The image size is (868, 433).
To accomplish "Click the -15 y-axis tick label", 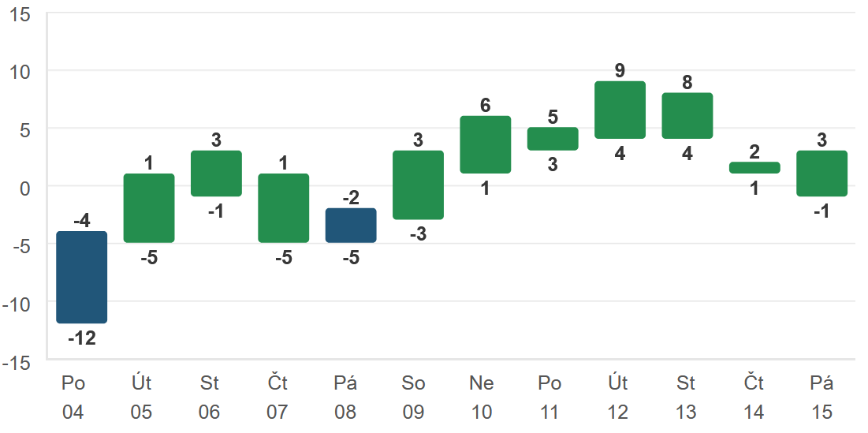I will click(x=17, y=362).
